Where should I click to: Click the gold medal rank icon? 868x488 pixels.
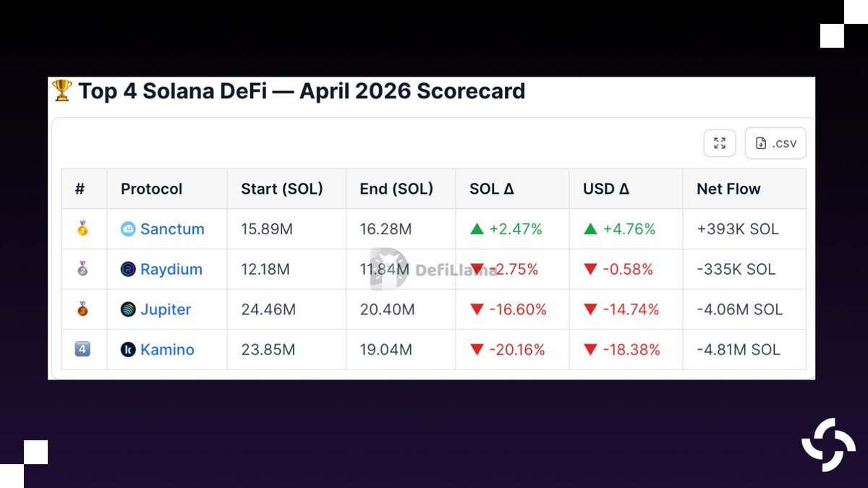[x=82, y=229]
